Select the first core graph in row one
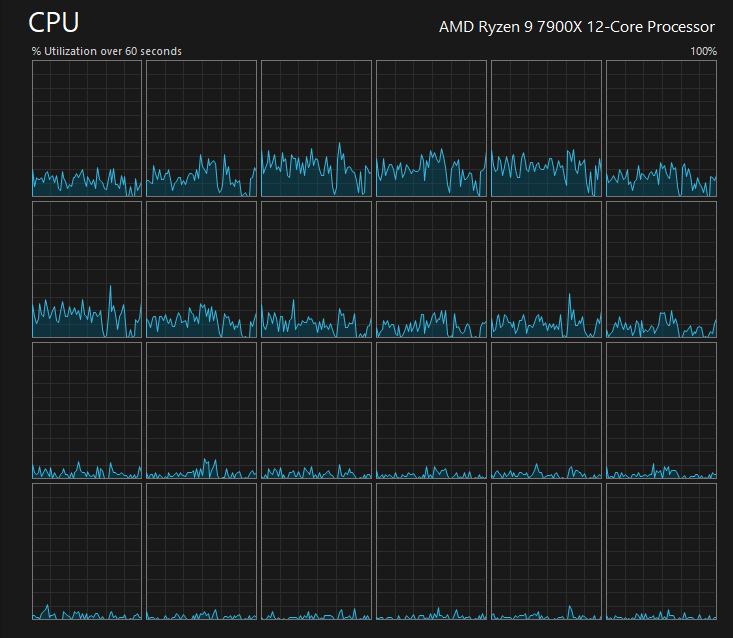The image size is (733, 638). pos(87,129)
